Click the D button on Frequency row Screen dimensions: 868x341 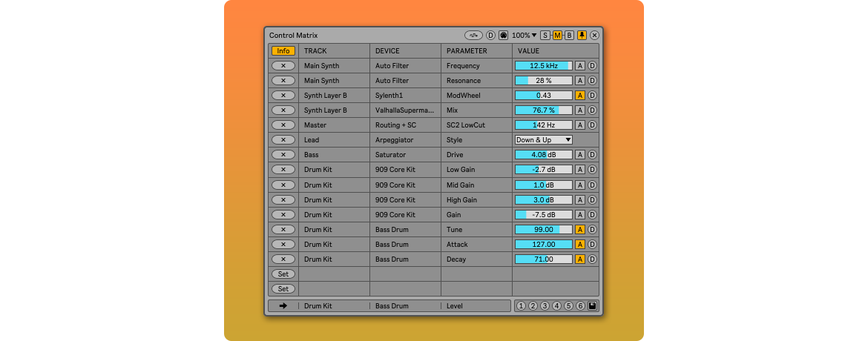593,66
